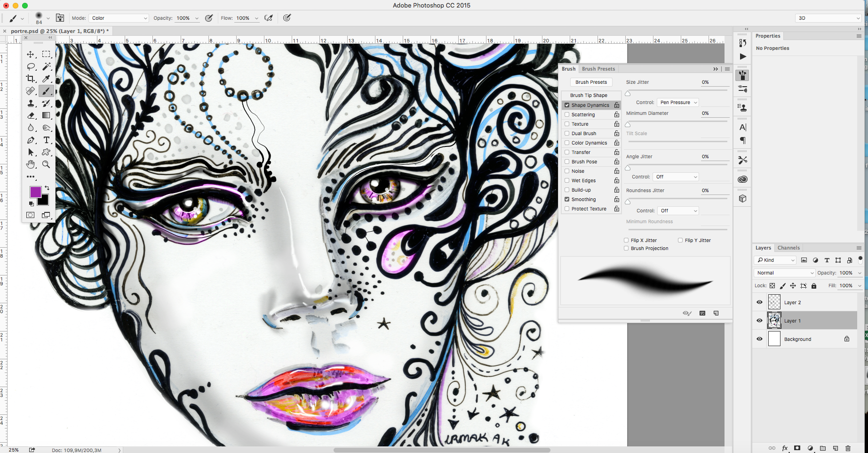868x453 pixels.
Task: Select Layer 1 thumbnail in Layers panel
Action: coord(774,320)
